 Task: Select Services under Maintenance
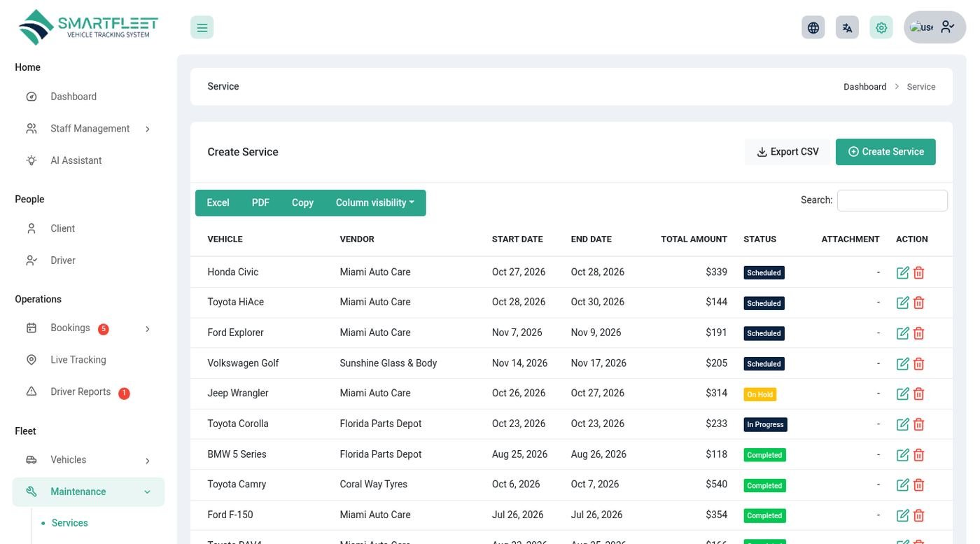[x=69, y=523]
